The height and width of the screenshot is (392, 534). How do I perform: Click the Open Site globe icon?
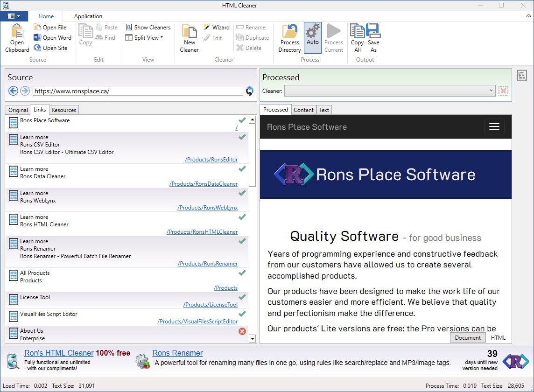[x=38, y=48]
